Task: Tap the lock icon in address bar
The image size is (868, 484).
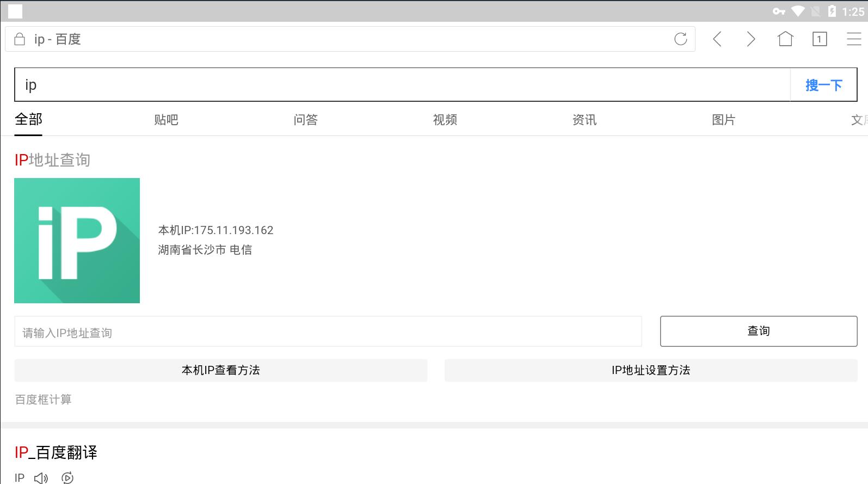Action: (20, 39)
